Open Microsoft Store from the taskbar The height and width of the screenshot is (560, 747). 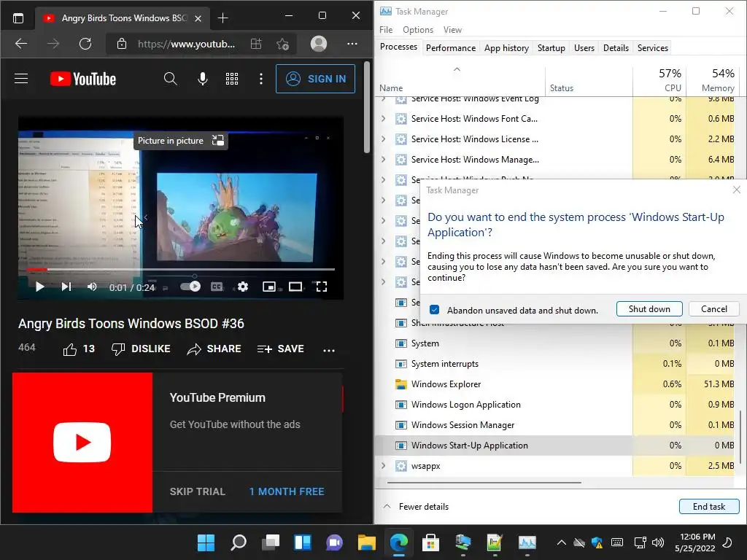[430, 542]
